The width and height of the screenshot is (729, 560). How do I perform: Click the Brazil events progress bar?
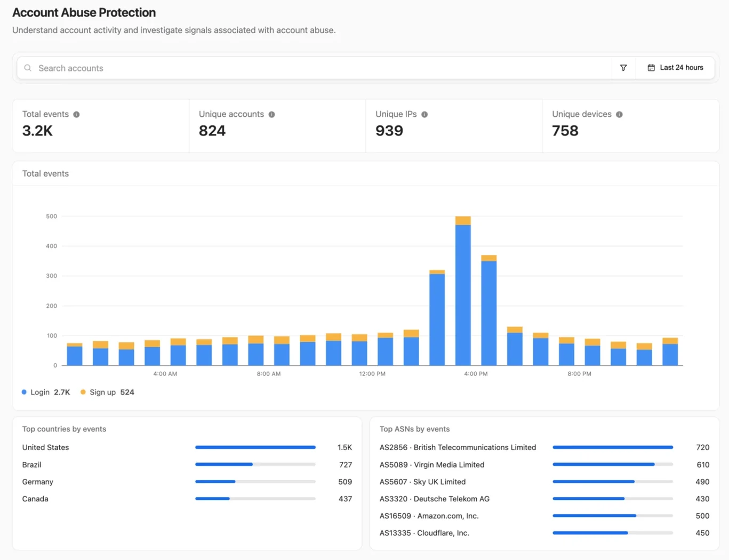pyautogui.click(x=255, y=465)
